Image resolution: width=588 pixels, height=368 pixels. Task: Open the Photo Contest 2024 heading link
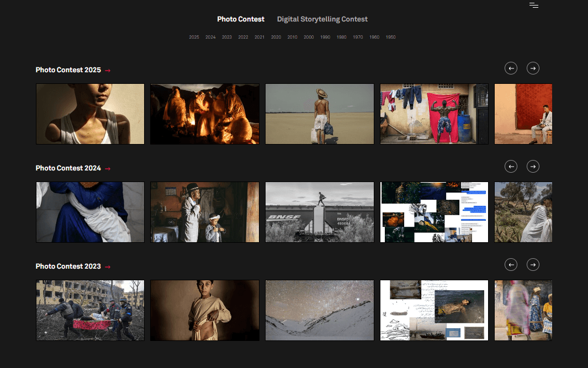[68, 168]
